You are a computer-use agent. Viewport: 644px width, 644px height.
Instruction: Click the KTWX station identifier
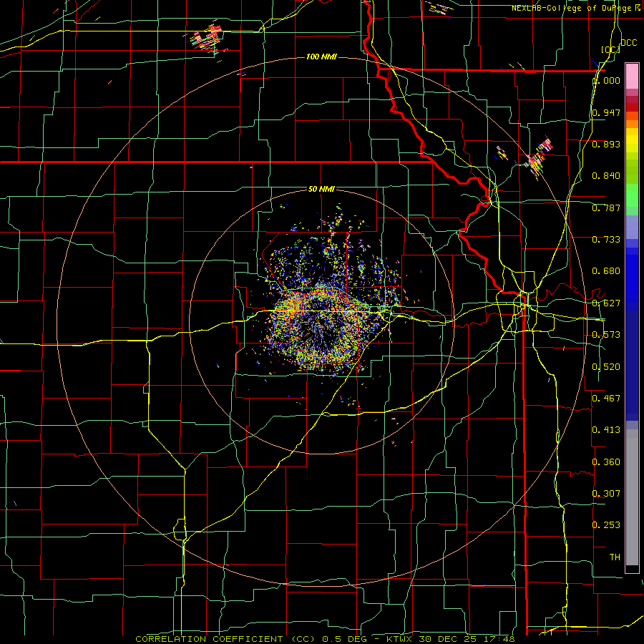(x=399, y=639)
